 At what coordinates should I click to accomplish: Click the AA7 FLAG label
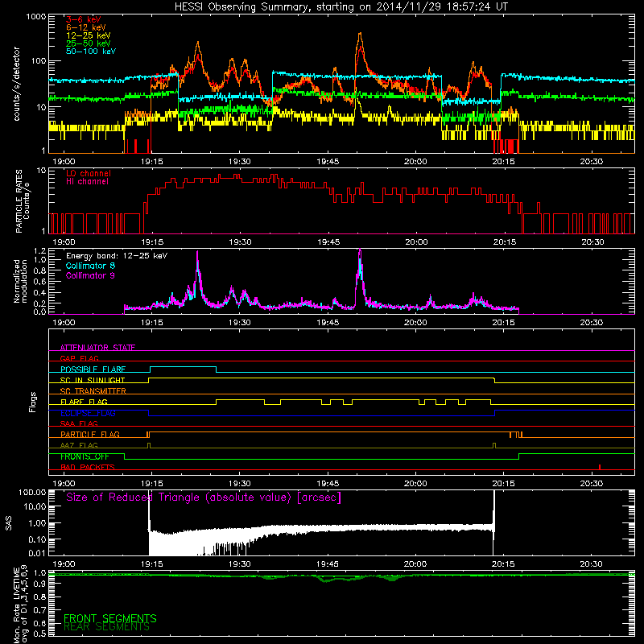79,445
